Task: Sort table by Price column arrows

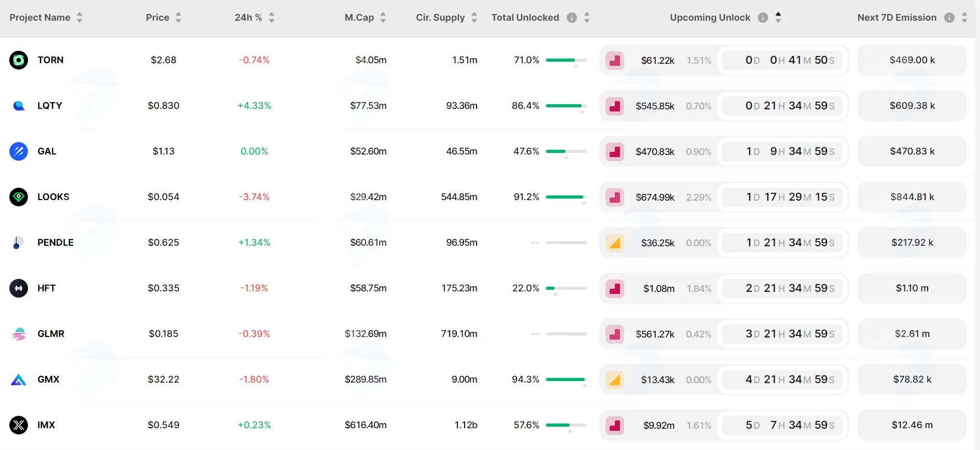Action: [178, 18]
